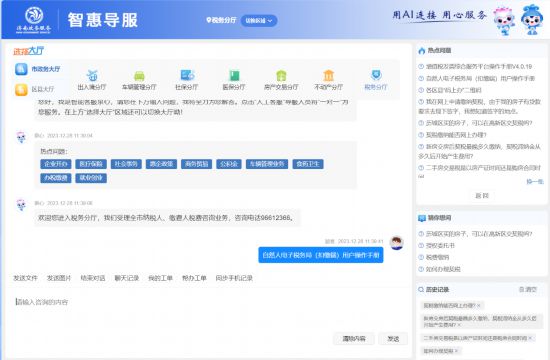Click the 食药卫生 hot topic tag
Viewport: 550px width, 360px height.
[x=308, y=164]
